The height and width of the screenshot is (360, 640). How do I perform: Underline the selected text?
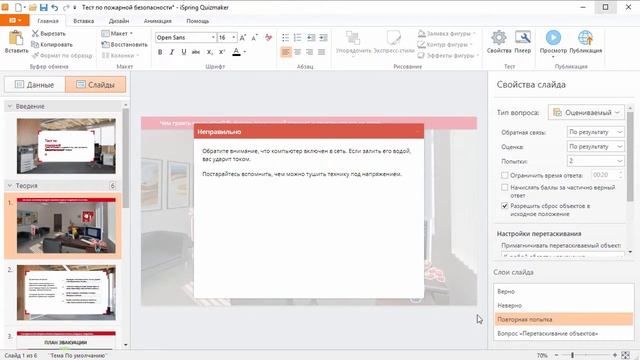pos(184,52)
